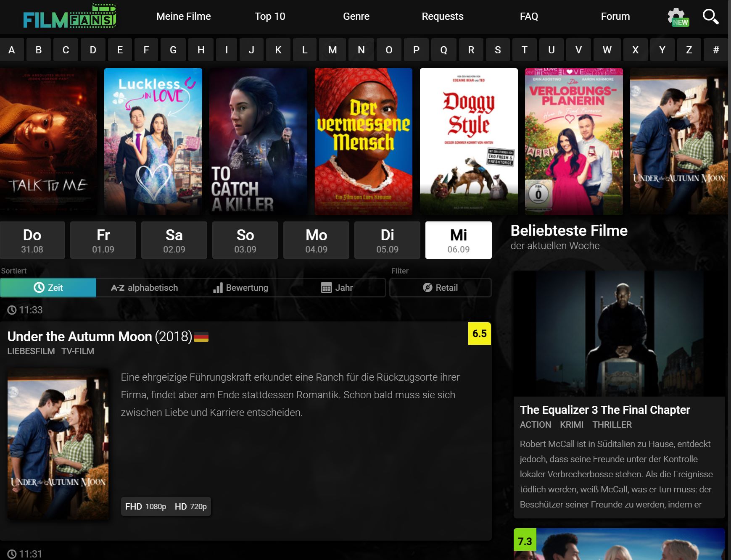This screenshot has height=560, width=731.
Task: Click the 7.3 green rating badge
Action: tap(525, 541)
